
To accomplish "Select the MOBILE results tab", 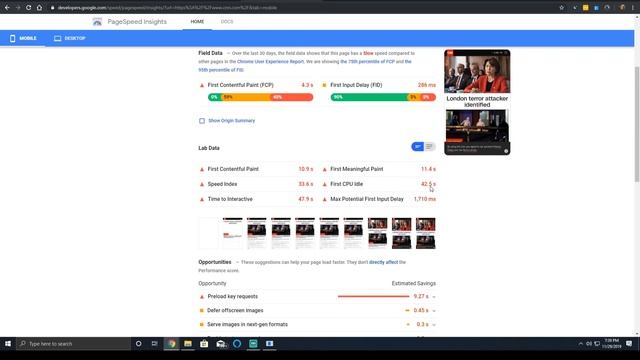I will 23,38.
